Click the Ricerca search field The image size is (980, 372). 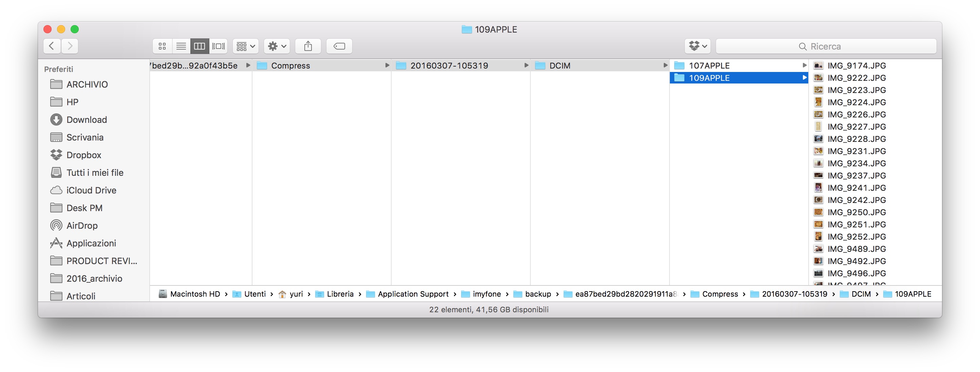click(x=826, y=46)
